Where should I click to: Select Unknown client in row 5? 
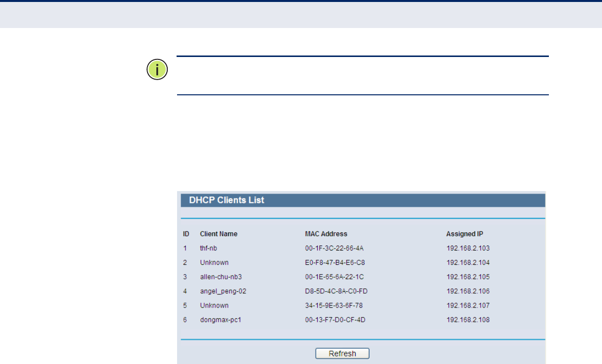click(214, 306)
